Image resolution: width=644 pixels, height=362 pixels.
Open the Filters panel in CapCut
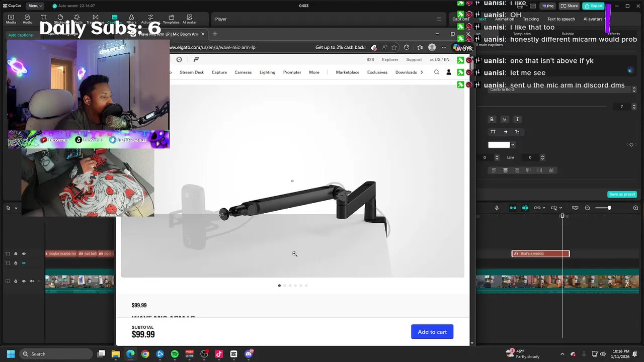(x=131, y=19)
